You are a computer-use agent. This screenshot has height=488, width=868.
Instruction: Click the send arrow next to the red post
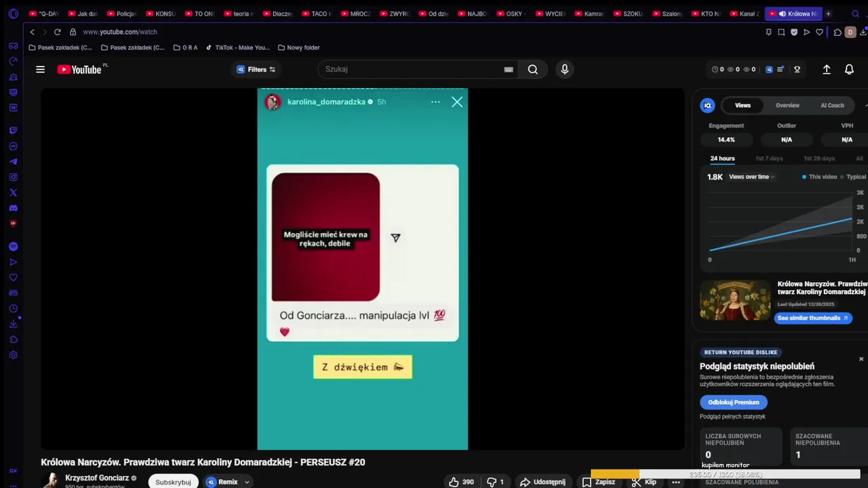click(395, 237)
